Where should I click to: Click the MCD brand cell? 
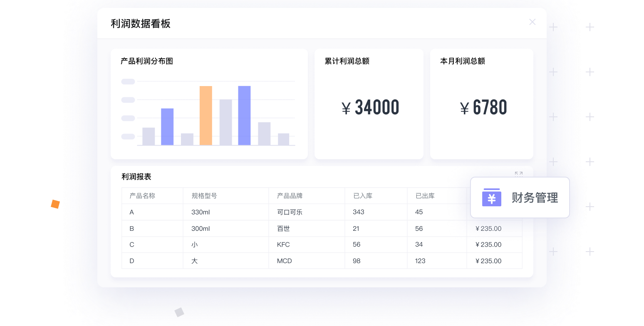tap(284, 261)
